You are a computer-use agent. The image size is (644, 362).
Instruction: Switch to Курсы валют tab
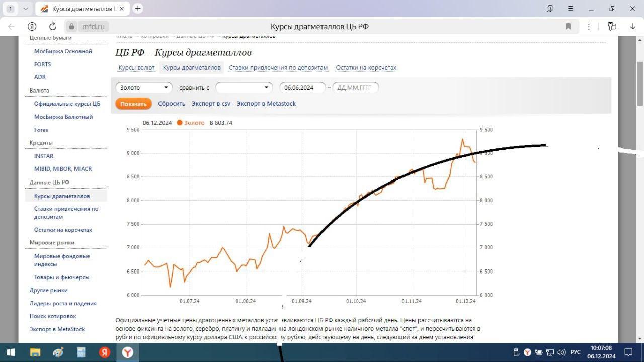(136, 68)
